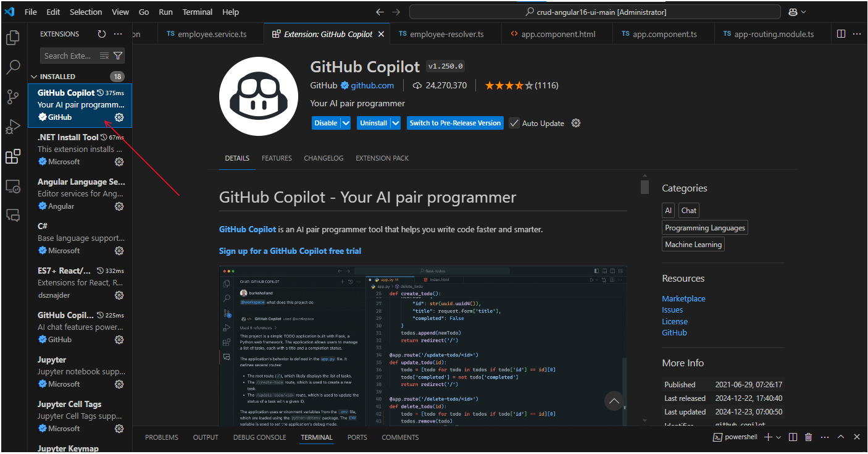Viewport: 868px width, 454px height.
Task: Kill the terminal with the trash icon
Action: click(x=809, y=437)
